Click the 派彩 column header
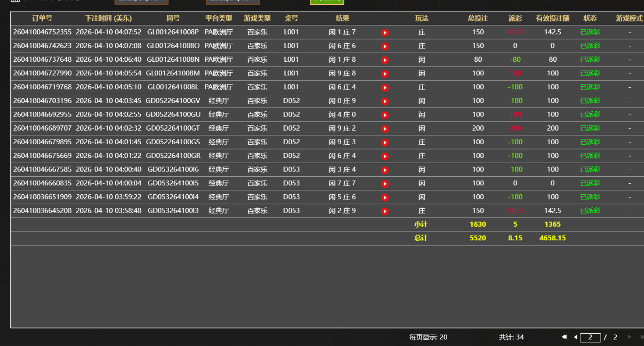The height and width of the screenshot is (346, 644). [515, 18]
